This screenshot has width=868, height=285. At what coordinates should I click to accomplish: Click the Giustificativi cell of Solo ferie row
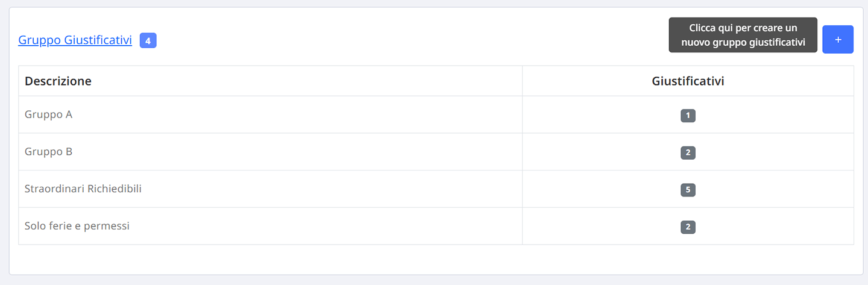688,227
